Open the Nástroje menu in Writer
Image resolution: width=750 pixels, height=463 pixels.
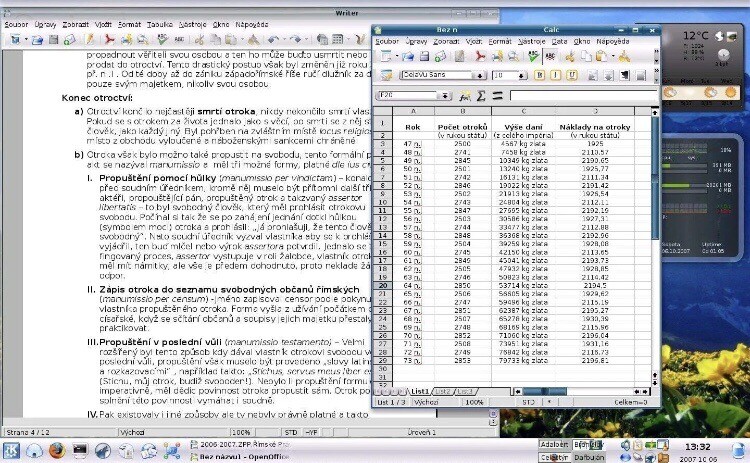[192, 24]
